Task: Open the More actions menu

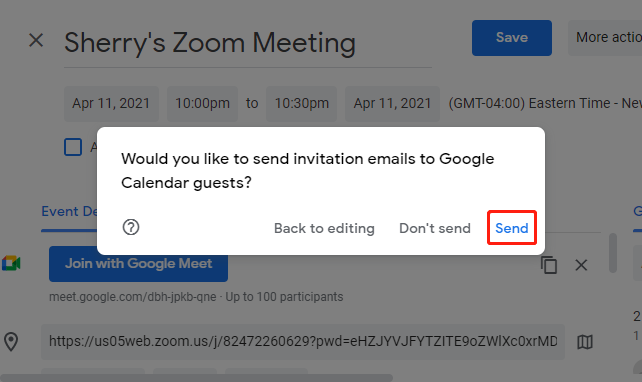Action: pyautogui.click(x=605, y=38)
